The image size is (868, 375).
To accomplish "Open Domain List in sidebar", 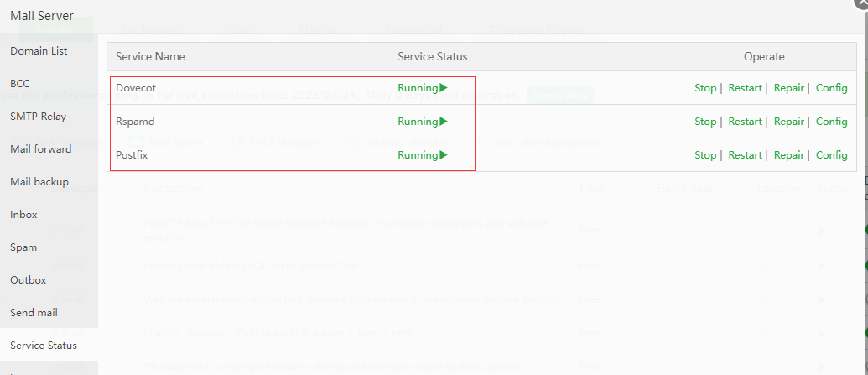I will pos(39,51).
